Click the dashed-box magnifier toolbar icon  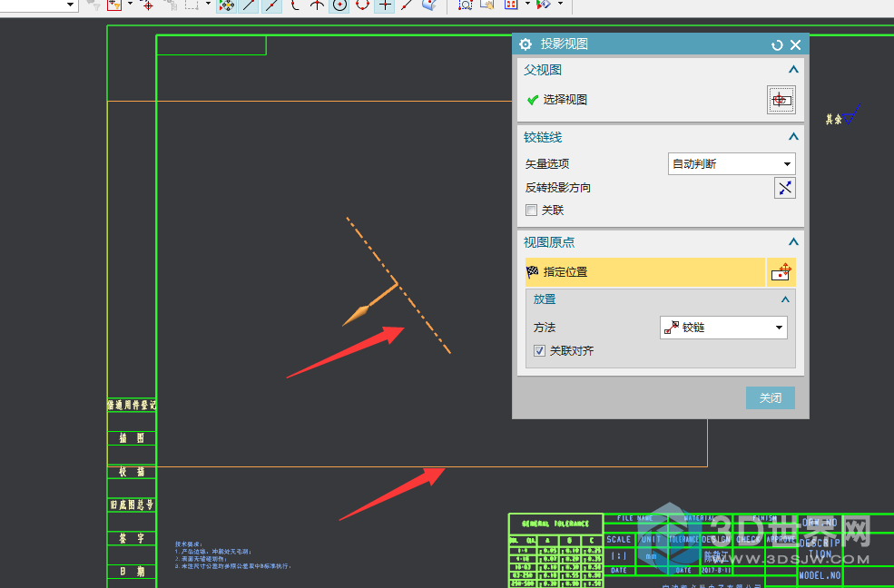466,5
